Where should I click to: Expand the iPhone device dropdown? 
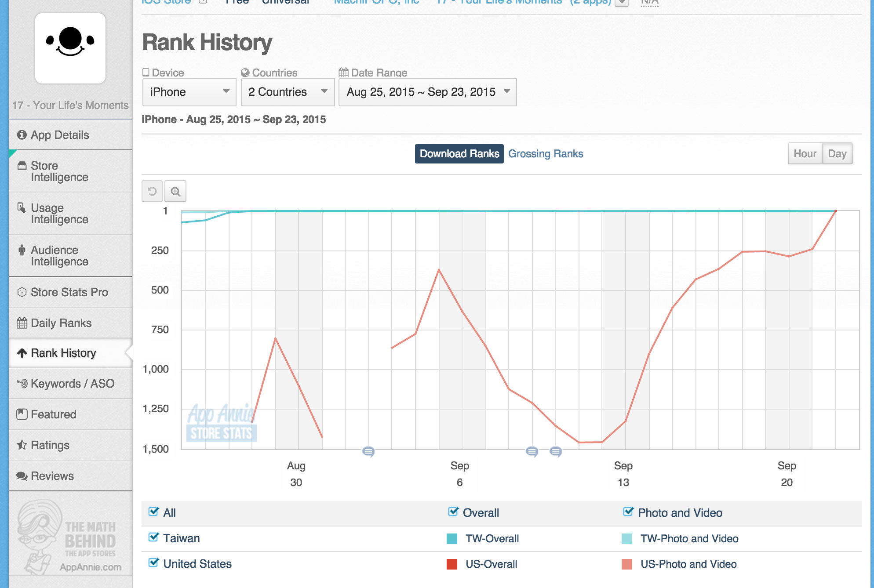pyautogui.click(x=189, y=92)
